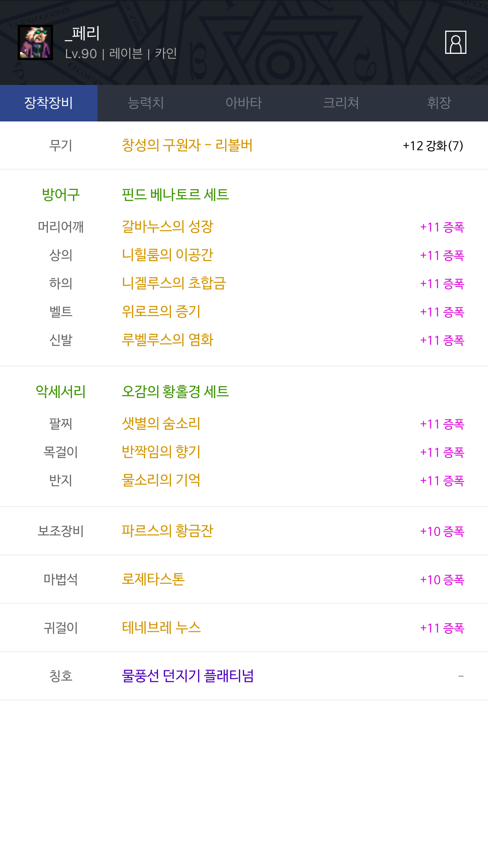Tap bracelet item 샛별의 숨소리

(161, 424)
